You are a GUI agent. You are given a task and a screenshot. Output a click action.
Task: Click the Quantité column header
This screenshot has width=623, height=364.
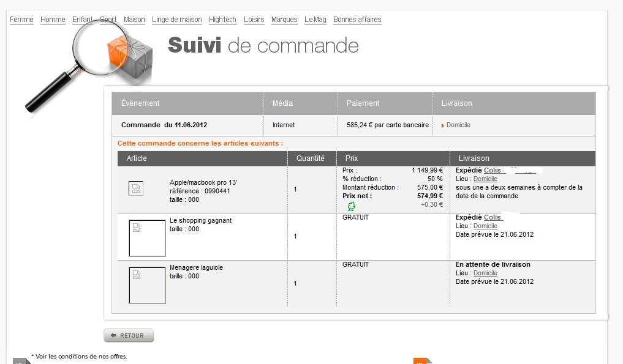click(311, 158)
